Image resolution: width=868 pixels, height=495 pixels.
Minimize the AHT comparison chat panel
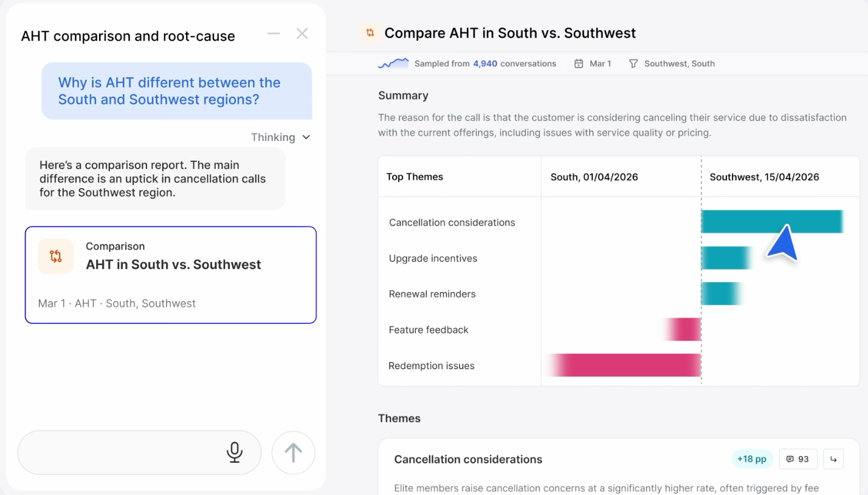click(274, 34)
